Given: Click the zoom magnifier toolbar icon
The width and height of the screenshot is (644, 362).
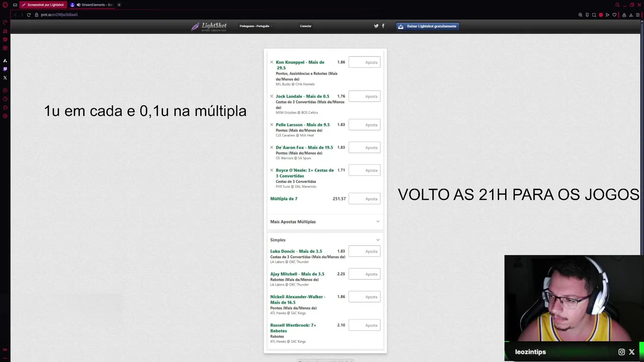Looking at the screenshot, I should (580, 15).
